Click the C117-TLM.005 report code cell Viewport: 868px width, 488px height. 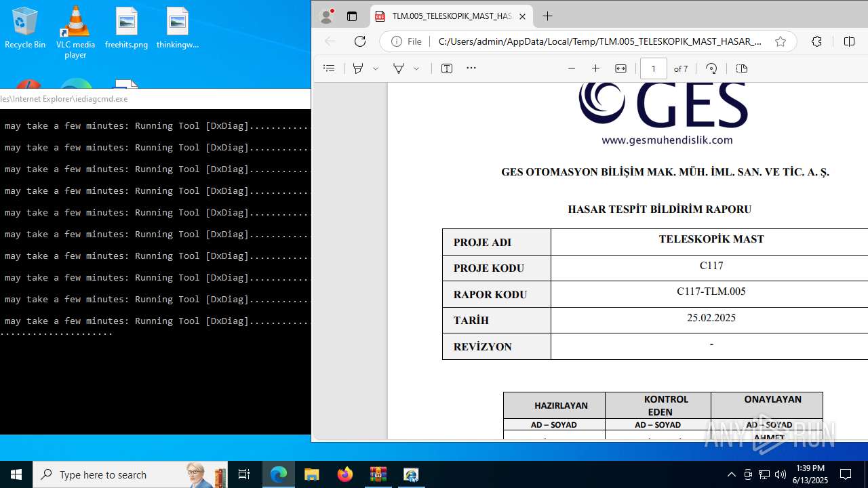(711, 291)
